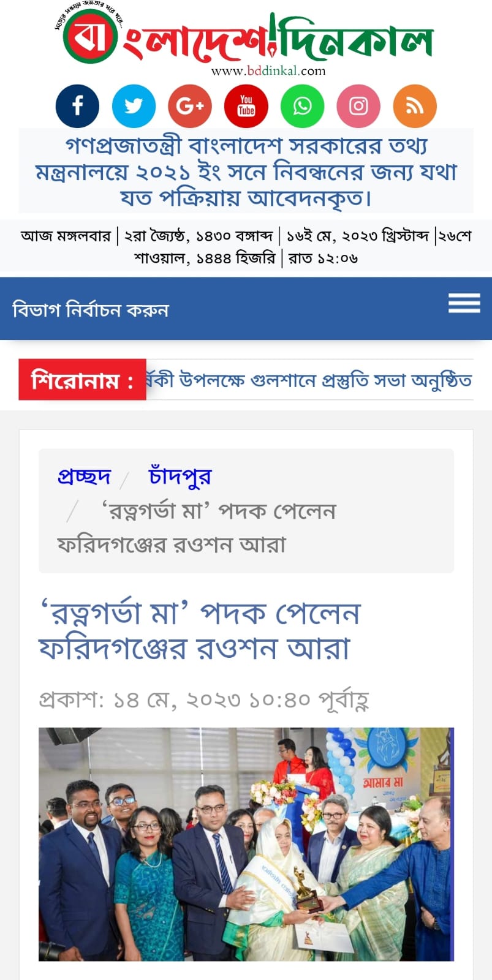Open the YouTube channel icon
The width and height of the screenshot is (492, 980).
click(246, 106)
